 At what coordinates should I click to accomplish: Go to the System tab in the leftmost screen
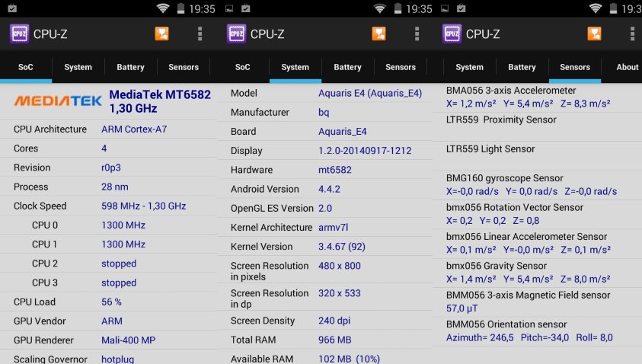point(78,67)
